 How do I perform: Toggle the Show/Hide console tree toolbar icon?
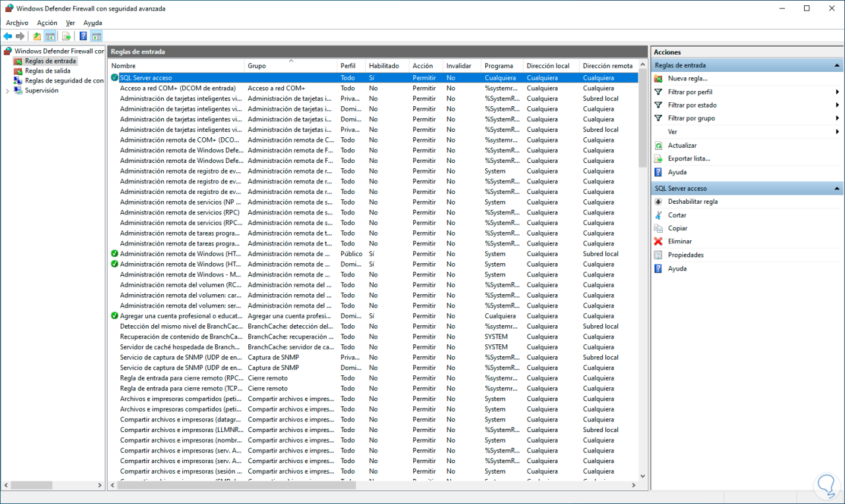pos(50,36)
